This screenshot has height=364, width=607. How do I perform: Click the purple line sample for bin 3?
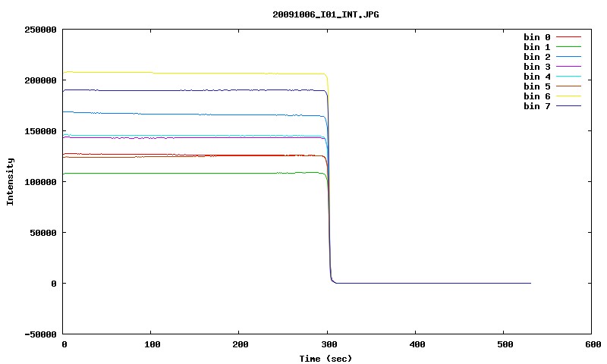click(x=568, y=67)
